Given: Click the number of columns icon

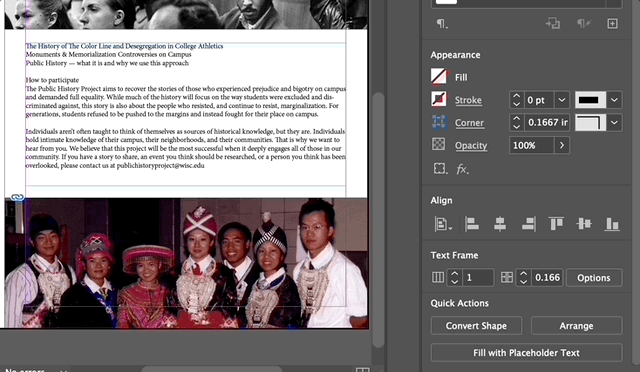Looking at the screenshot, I should 438,278.
